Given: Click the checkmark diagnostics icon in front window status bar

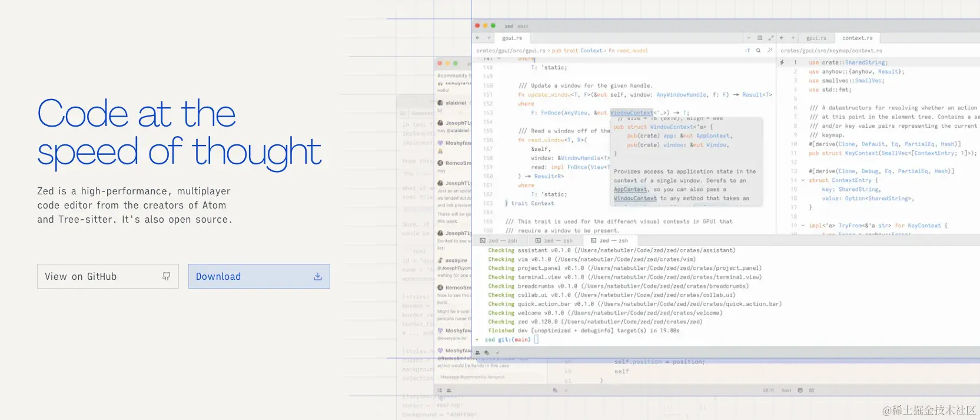Looking at the screenshot, I should [x=497, y=352].
